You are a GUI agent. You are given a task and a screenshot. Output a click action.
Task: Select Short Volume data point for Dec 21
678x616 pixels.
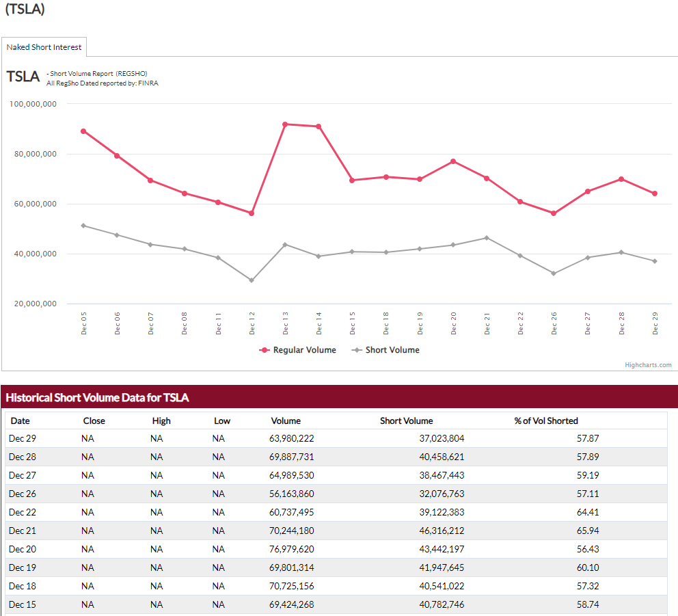click(x=487, y=238)
